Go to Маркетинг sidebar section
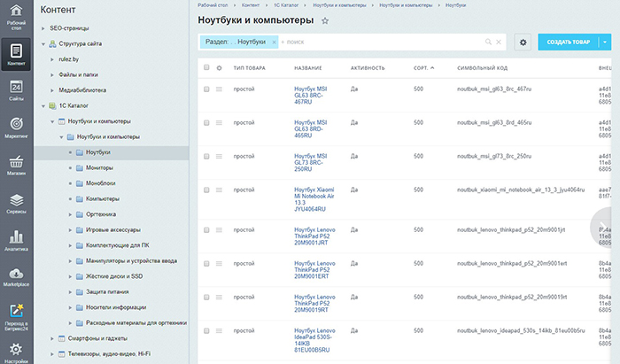 coord(16,128)
